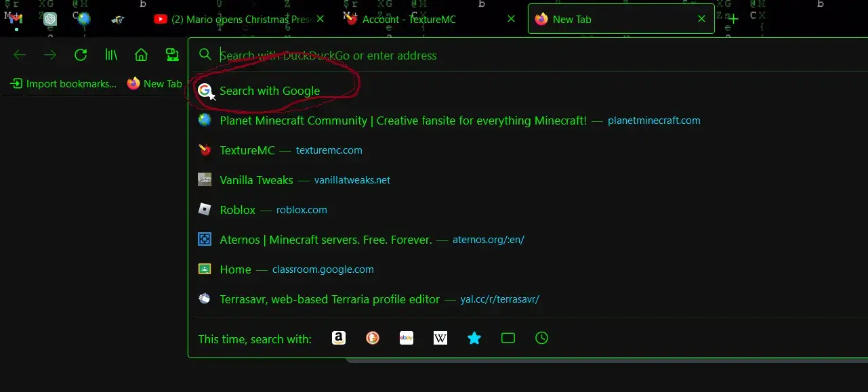
Task: Click the Google logo icon in suggestions
Action: click(205, 91)
